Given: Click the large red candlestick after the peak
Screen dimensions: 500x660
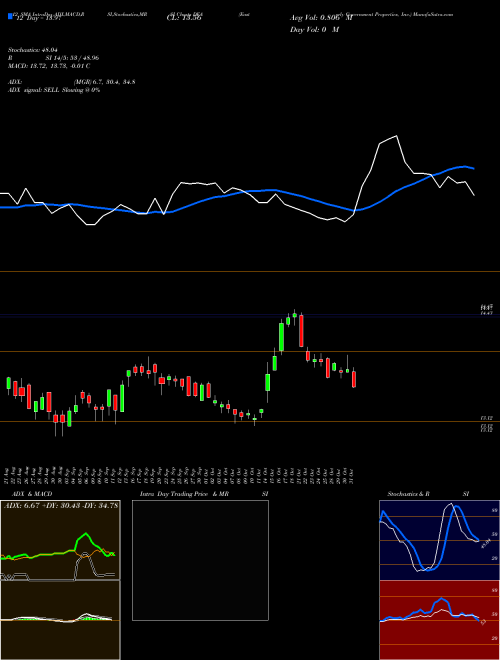Looking at the screenshot, I should tap(301, 331).
